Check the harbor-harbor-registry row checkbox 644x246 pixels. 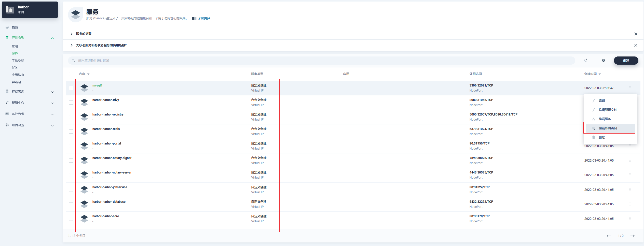click(71, 117)
